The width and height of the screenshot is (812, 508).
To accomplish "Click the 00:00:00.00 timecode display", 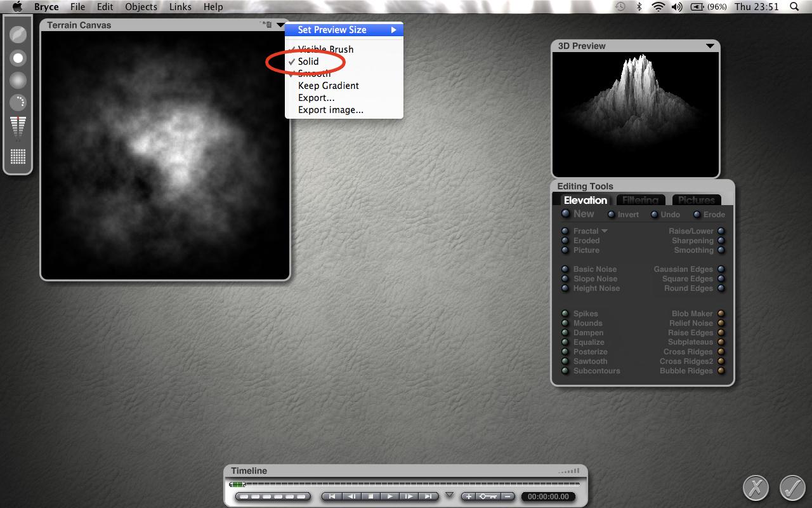I will tap(549, 497).
